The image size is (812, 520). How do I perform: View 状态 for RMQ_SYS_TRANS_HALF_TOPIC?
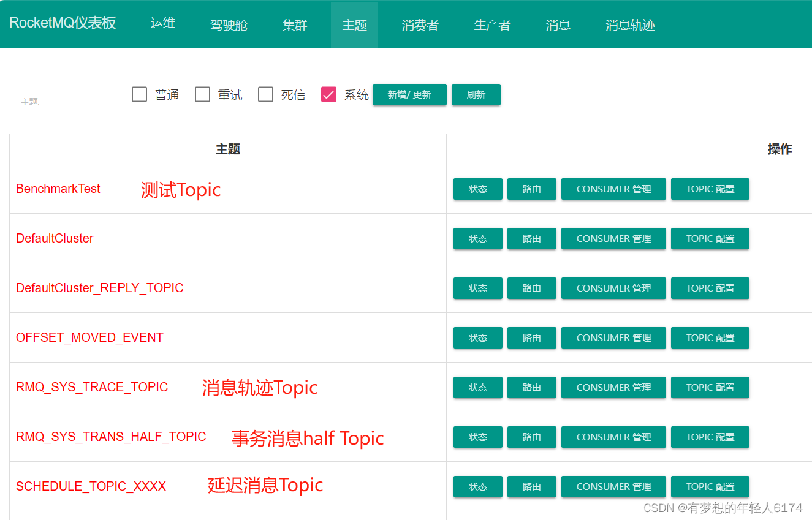(478, 437)
